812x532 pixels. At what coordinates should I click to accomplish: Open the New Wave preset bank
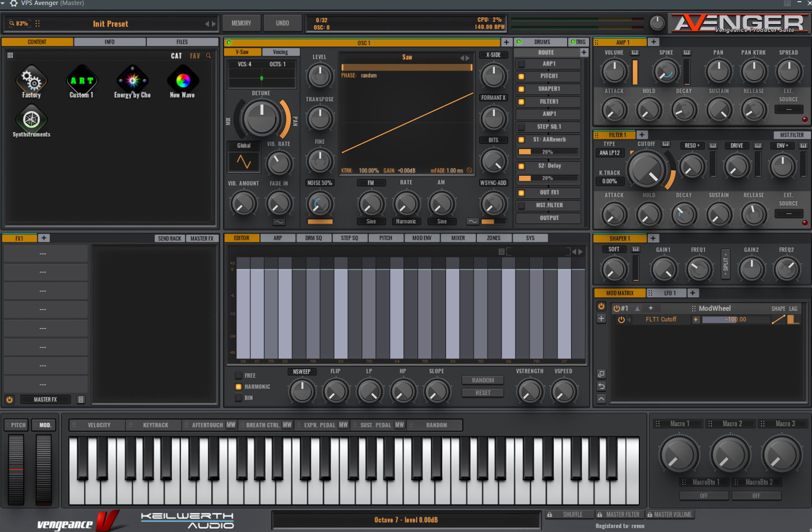tap(183, 80)
